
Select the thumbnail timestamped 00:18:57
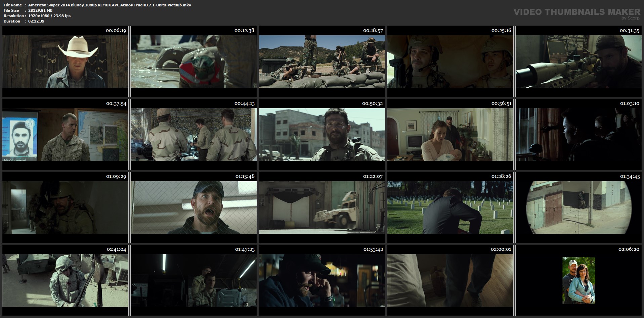(322, 62)
